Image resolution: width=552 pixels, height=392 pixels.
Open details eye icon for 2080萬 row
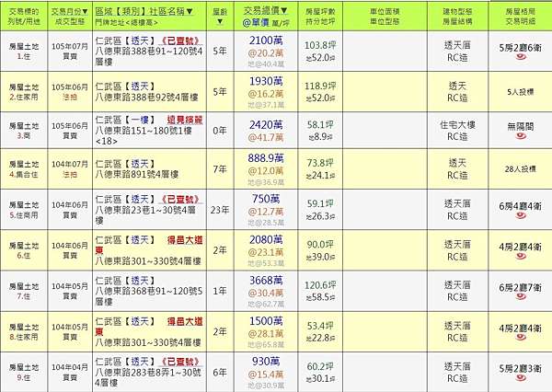521,256
